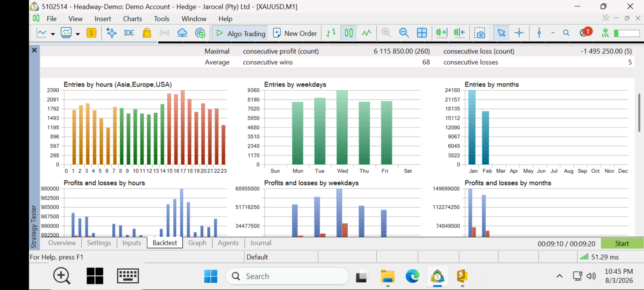
Task: Toggle candlestick chart mode
Action: (x=349, y=33)
